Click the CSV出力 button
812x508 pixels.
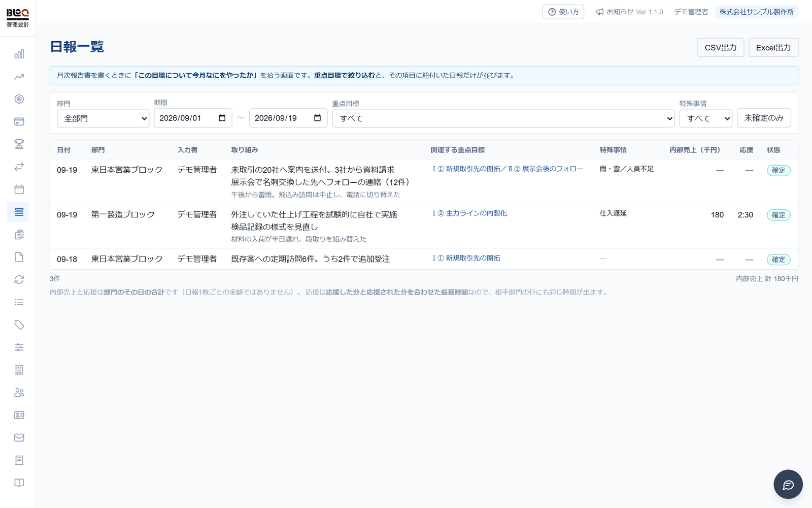click(721, 47)
